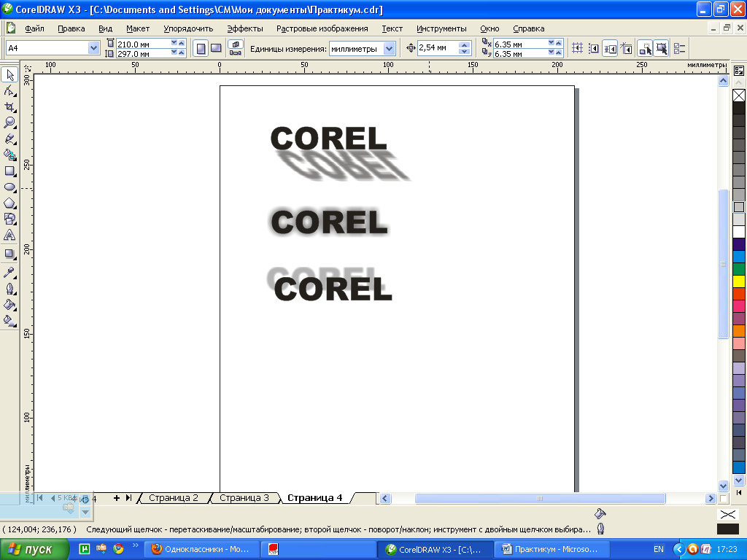The image size is (747, 560).
Task: Set page orientation to Landscape
Action: (216, 48)
